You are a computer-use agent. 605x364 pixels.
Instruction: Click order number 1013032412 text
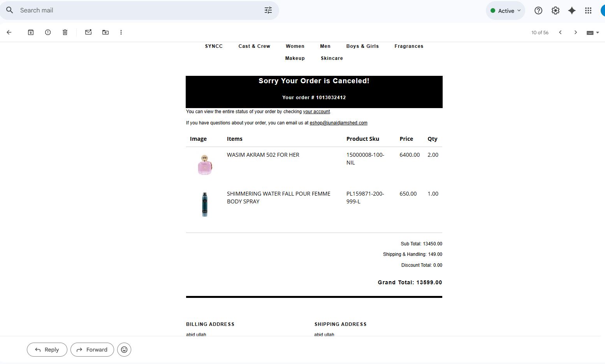(x=331, y=98)
